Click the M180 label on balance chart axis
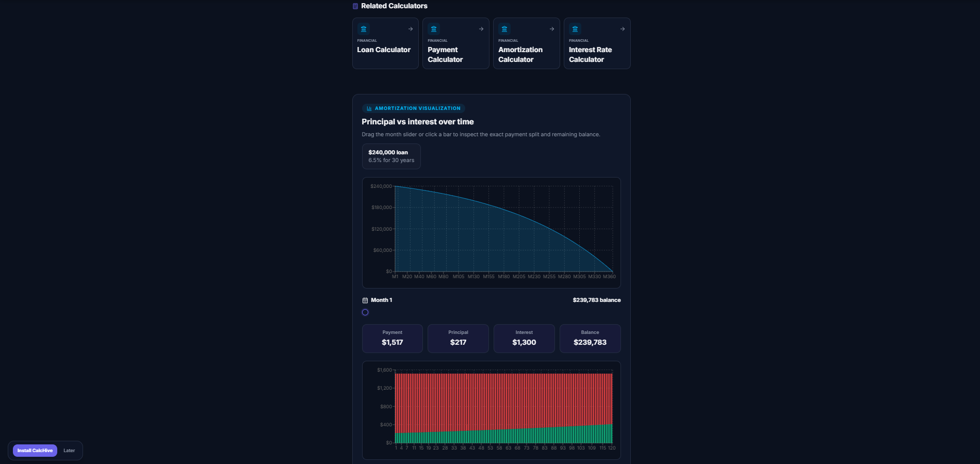The height and width of the screenshot is (464, 980). tap(504, 277)
